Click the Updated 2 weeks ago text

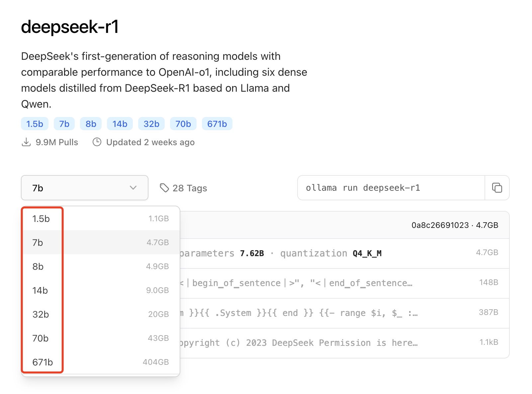point(150,142)
